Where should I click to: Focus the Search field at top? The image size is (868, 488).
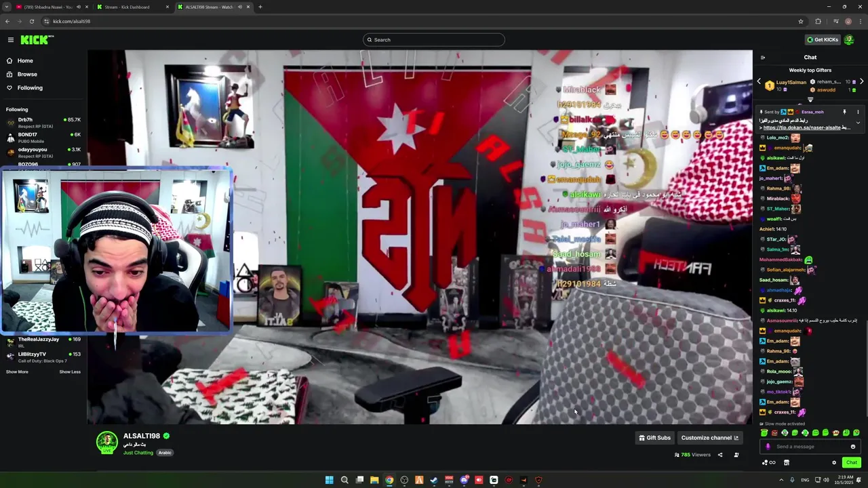(434, 40)
